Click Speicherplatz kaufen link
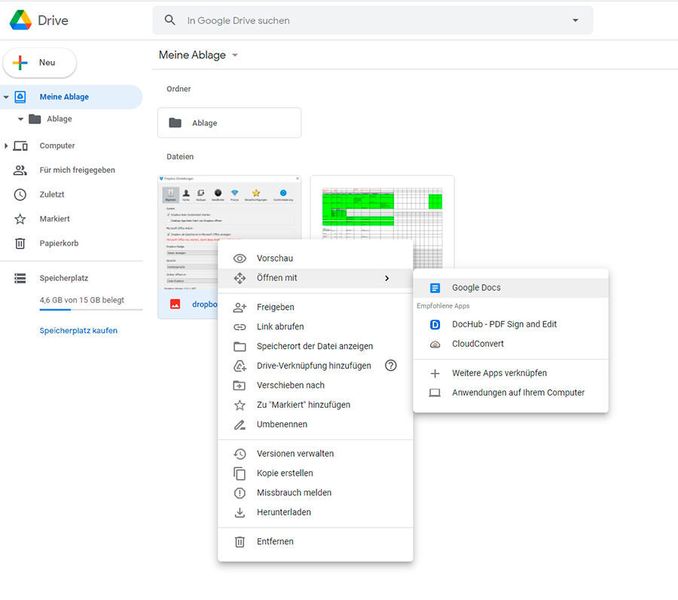678x600 pixels. coord(78,331)
